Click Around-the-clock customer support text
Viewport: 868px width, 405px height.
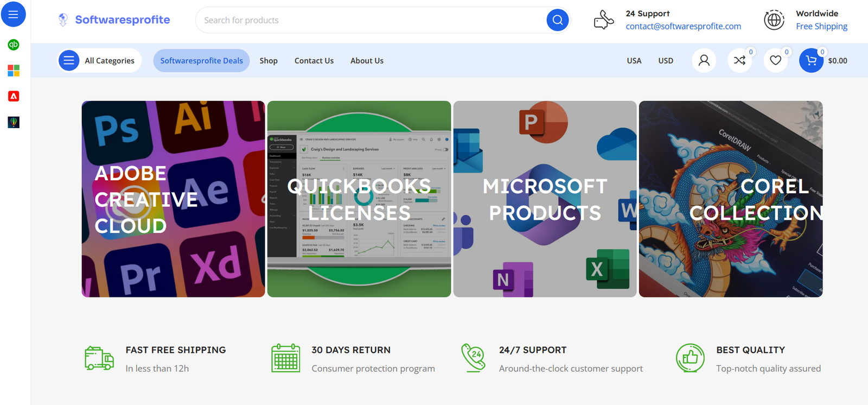point(571,369)
